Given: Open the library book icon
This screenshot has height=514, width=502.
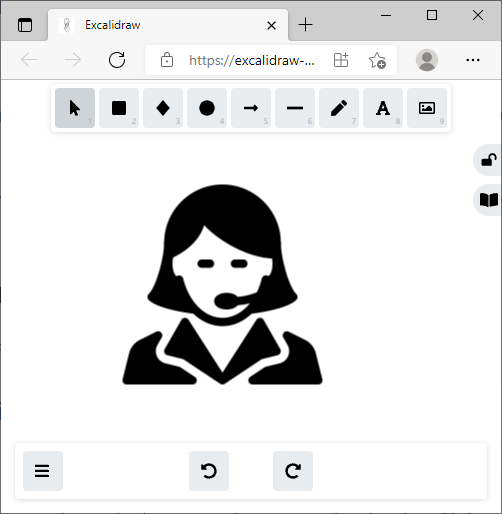Looking at the screenshot, I should click(488, 200).
